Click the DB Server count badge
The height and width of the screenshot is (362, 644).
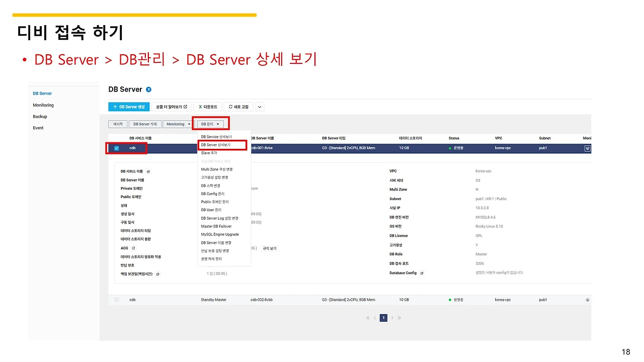[x=148, y=89]
